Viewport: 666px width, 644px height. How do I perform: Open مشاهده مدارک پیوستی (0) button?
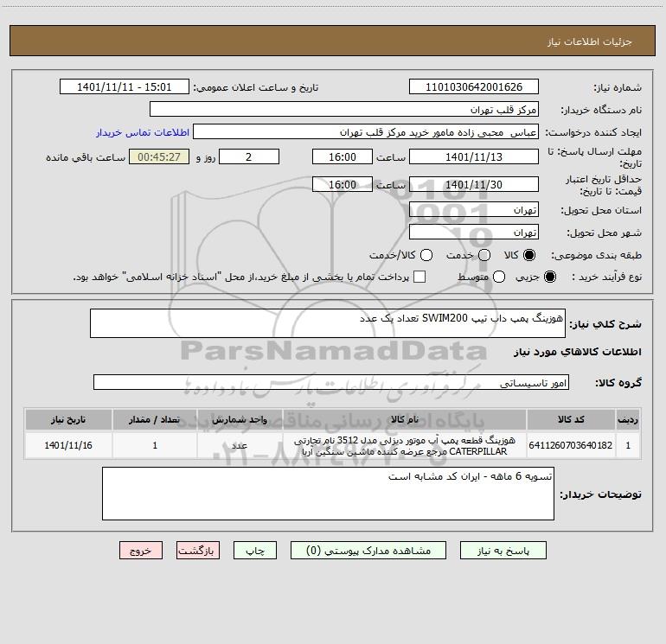click(x=368, y=551)
